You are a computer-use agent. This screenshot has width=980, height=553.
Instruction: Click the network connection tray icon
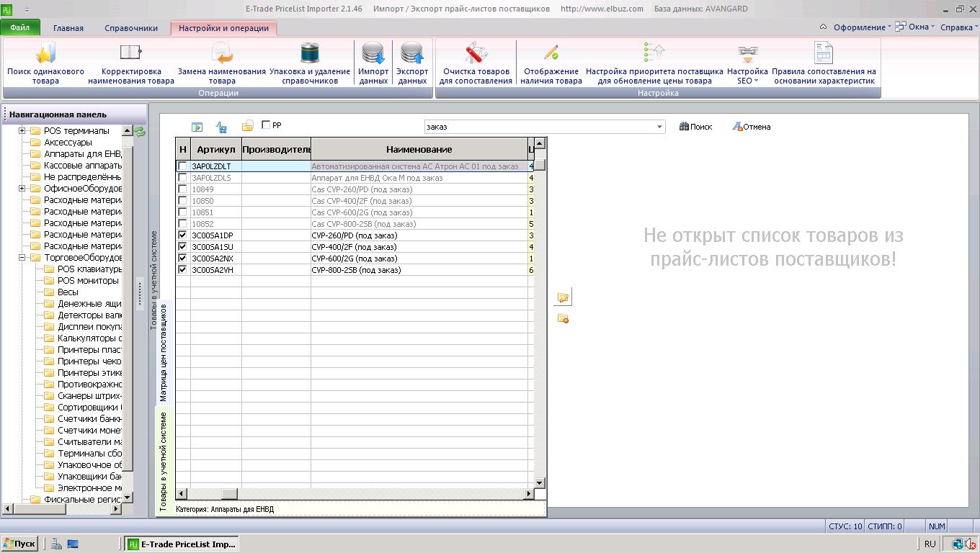coord(956,544)
